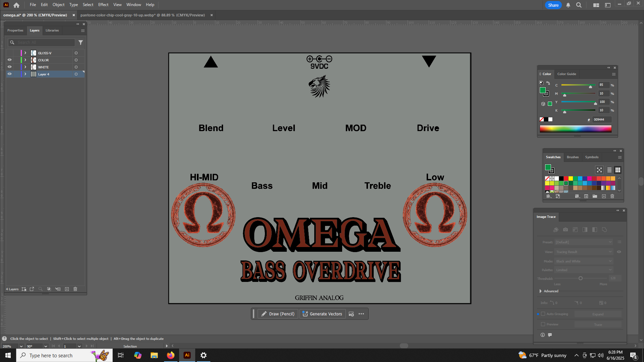Click the hex color input field
Image resolution: width=644 pixels, height=362 pixels.
(x=602, y=120)
